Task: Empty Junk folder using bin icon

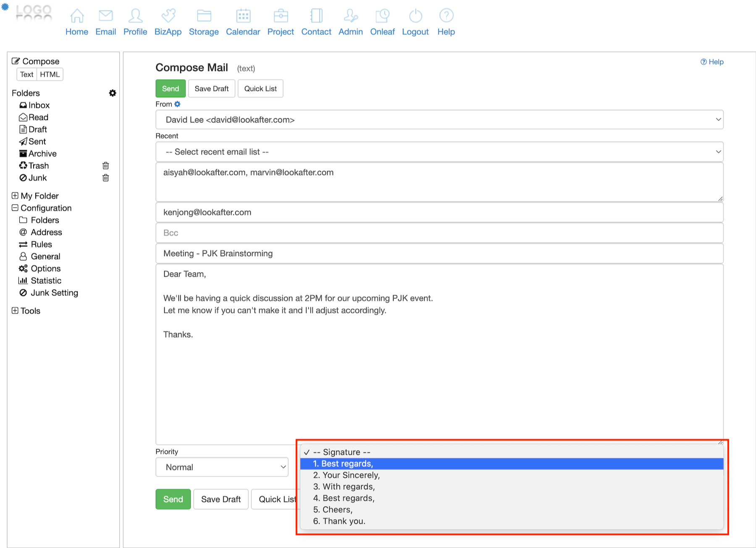Action: click(106, 178)
